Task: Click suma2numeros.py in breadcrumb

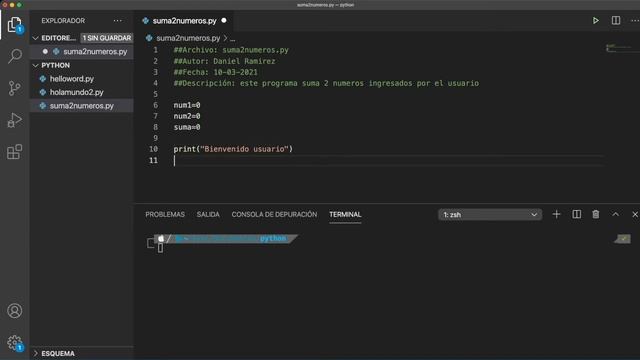Action: coord(188,38)
